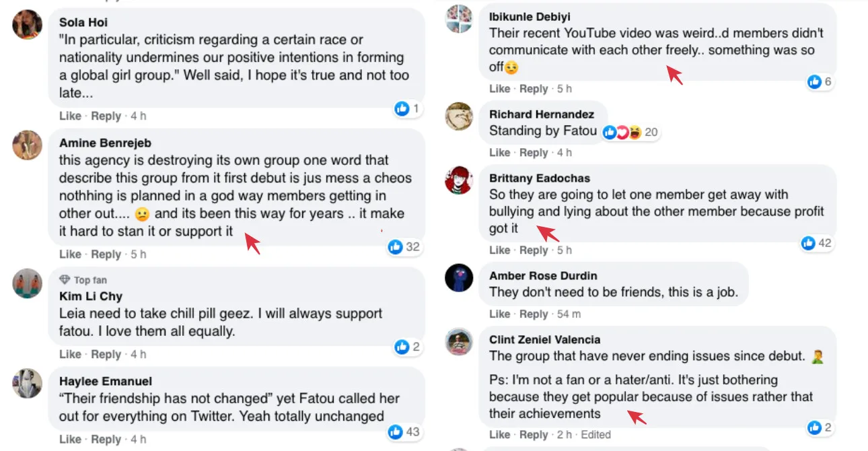The width and height of the screenshot is (868, 451).
Task: Click the 43 likes icon on Haylee Emanuel's comment
Action: pyautogui.click(x=396, y=431)
